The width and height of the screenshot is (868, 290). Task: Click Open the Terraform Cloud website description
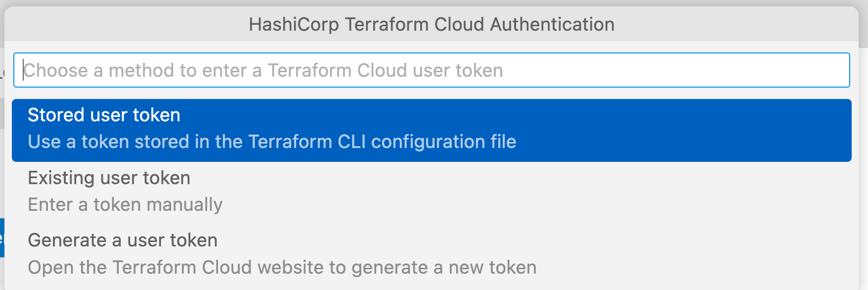(x=282, y=267)
